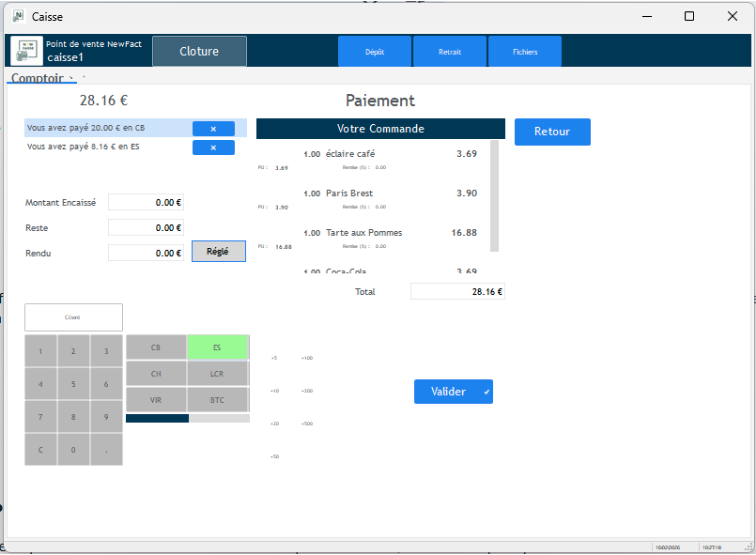This screenshot has height=555, width=756.
Task: Add +100 quick amount
Action: point(307,358)
